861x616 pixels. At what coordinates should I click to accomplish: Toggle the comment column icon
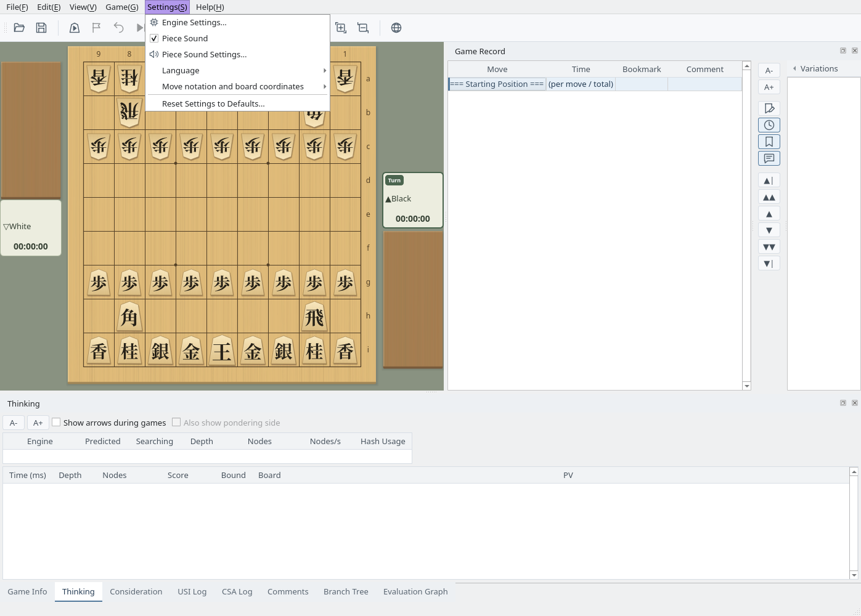point(769,158)
